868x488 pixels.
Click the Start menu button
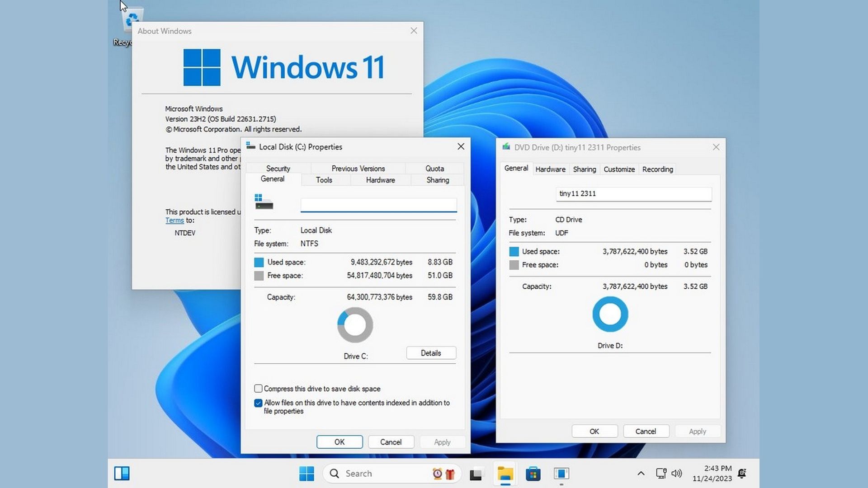pos(307,473)
